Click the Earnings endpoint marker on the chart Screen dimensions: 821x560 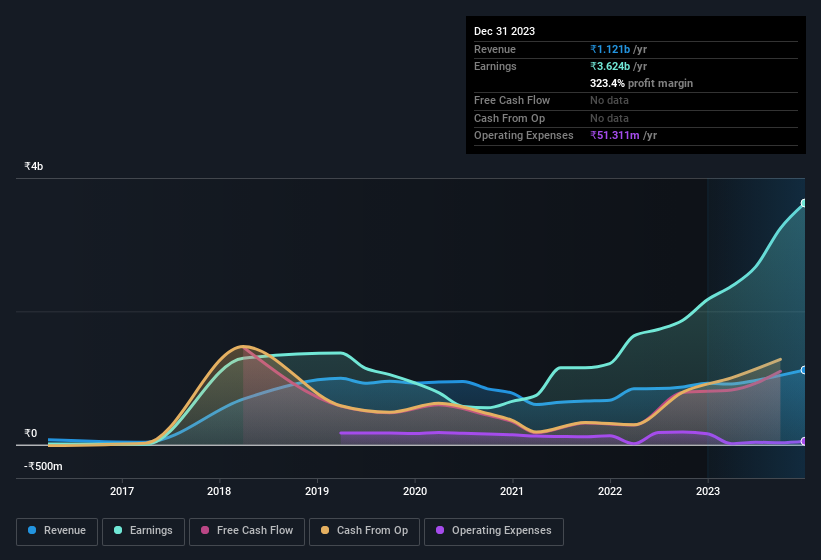(804, 204)
